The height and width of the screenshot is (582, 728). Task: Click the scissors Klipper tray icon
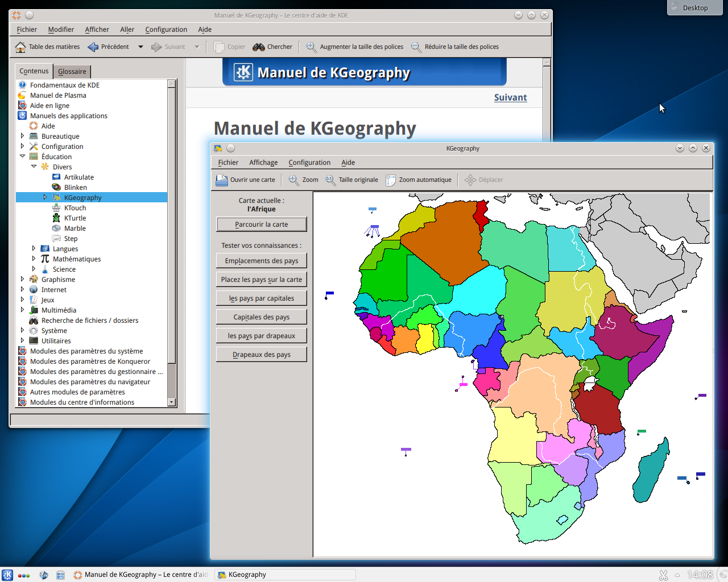point(663,575)
